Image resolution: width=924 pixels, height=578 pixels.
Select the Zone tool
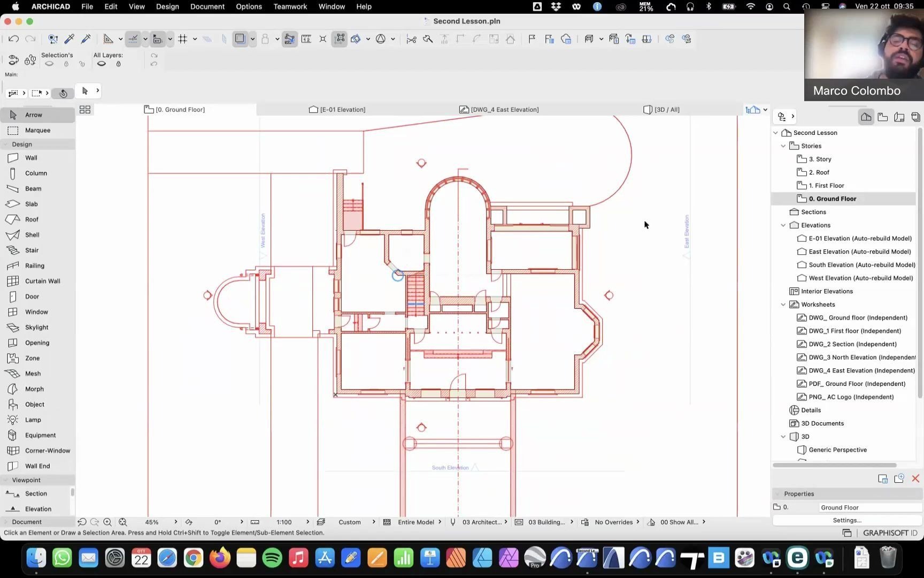coord(32,359)
